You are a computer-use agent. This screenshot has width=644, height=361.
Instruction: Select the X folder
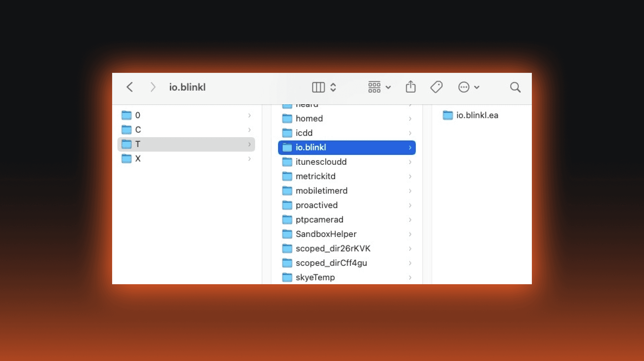tap(138, 159)
